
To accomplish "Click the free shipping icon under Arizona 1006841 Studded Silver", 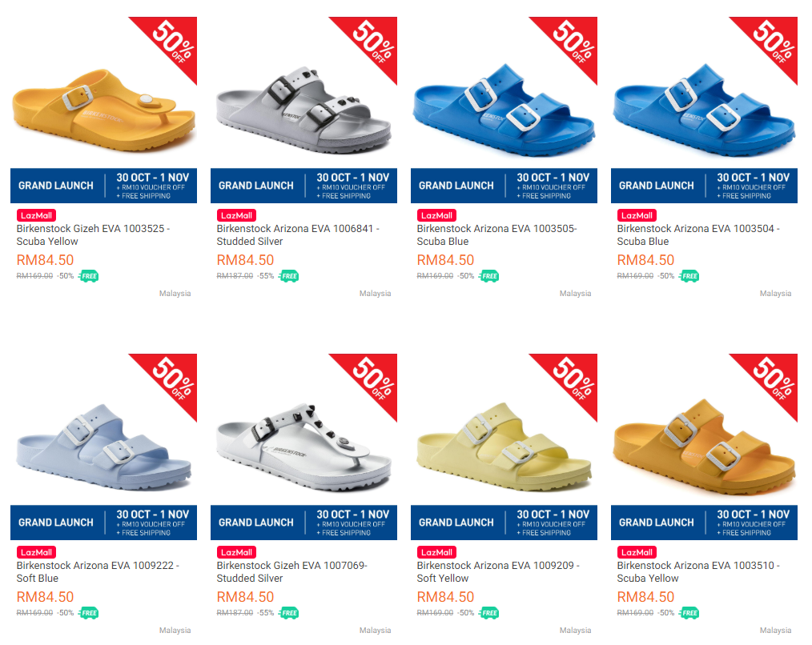I will 289,276.
